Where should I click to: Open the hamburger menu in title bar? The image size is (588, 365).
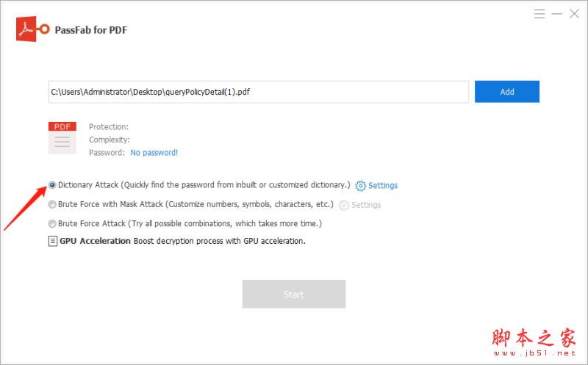[539, 14]
